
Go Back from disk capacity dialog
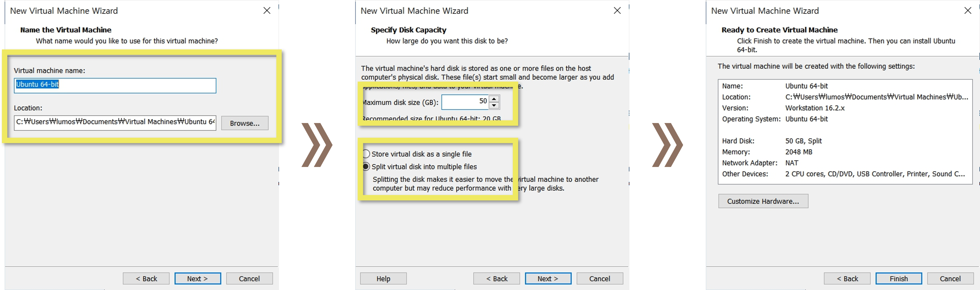496,279
